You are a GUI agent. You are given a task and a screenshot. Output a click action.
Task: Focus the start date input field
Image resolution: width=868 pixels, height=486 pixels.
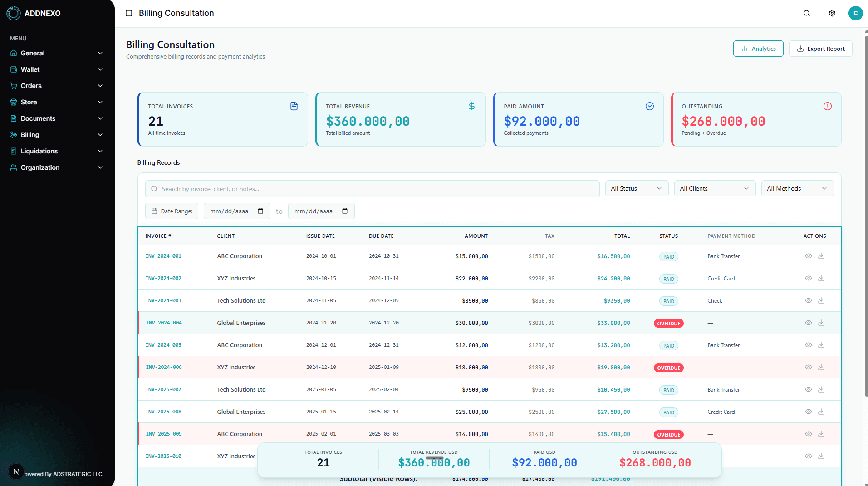[237, 211]
